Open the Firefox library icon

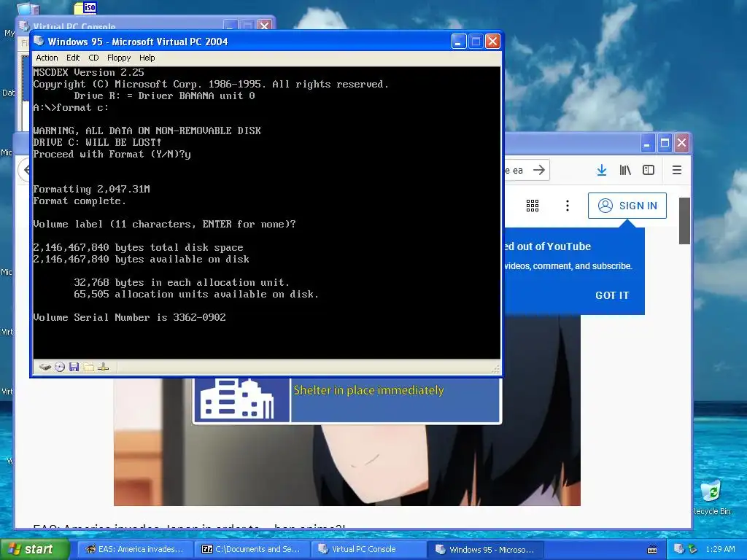(625, 170)
